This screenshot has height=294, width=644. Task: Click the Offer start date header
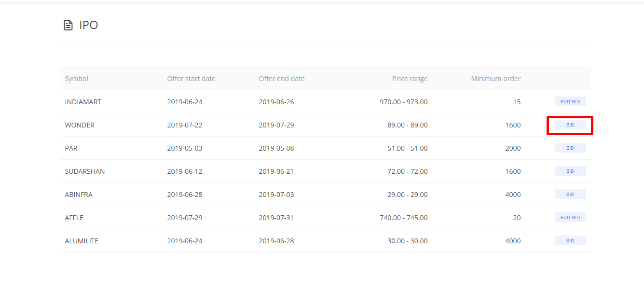point(192,79)
